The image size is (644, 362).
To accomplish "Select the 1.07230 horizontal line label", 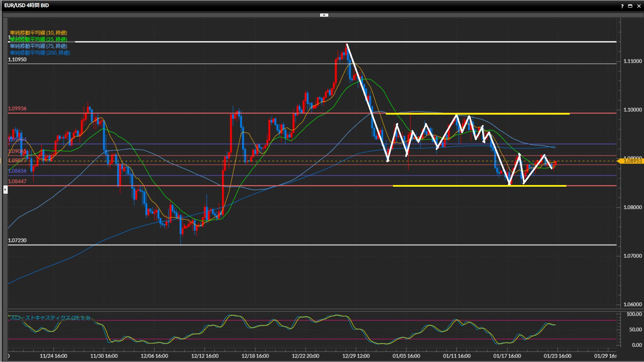I will tap(17, 240).
